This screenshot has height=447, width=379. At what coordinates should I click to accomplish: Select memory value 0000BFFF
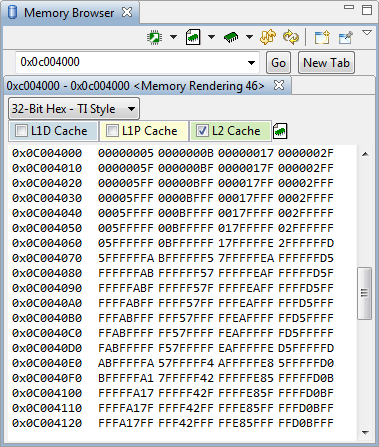[x=186, y=198]
